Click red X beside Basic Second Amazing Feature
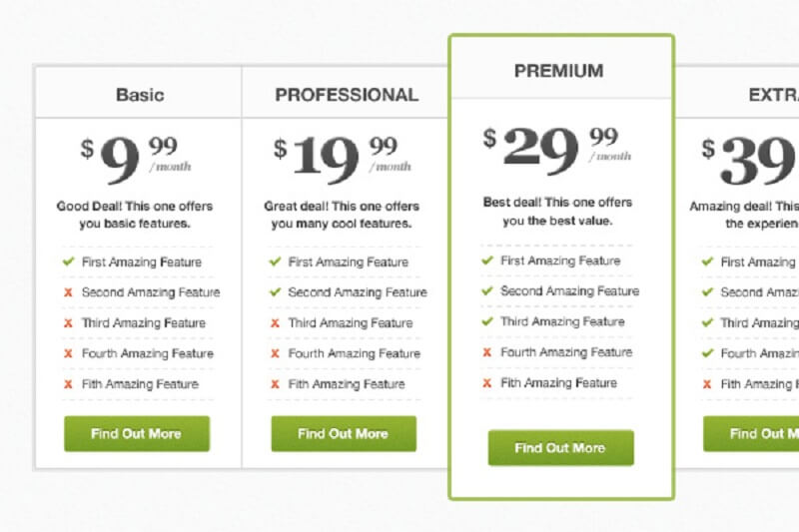799x532 pixels. (68, 292)
